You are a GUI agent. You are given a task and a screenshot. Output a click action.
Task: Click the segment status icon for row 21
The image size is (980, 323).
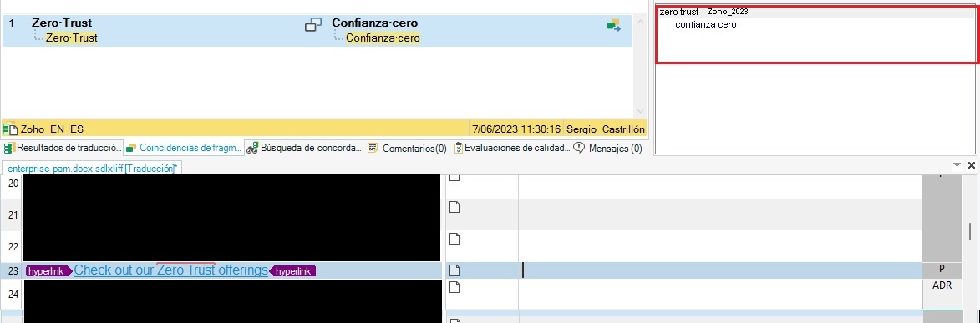coord(454,208)
